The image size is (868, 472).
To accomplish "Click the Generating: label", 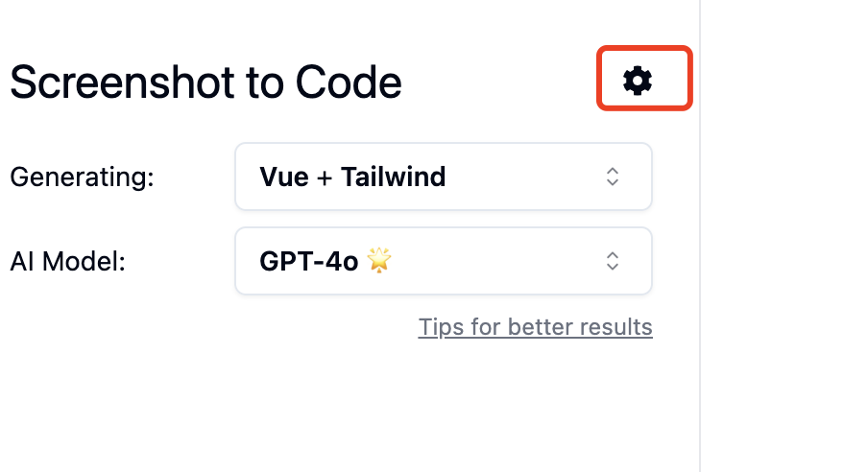I will (82, 177).
